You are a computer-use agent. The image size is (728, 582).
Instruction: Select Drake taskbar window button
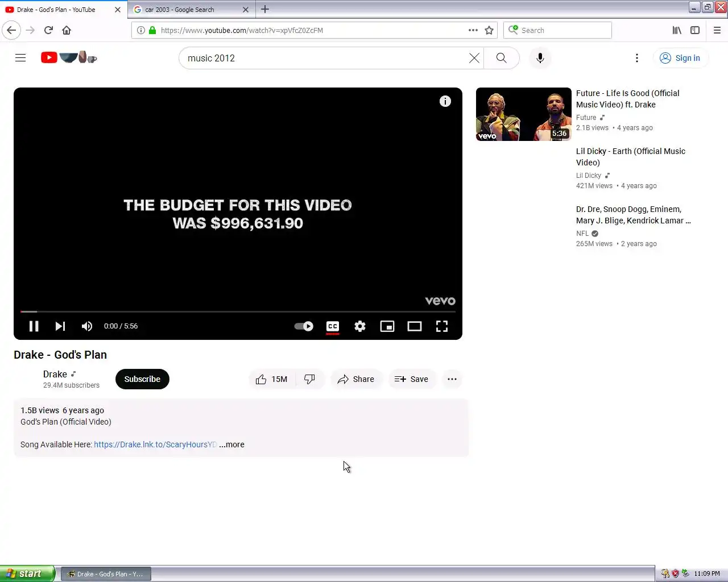(106, 574)
